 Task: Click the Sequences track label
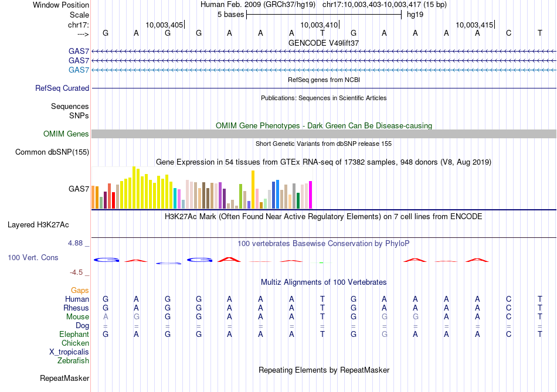70,106
